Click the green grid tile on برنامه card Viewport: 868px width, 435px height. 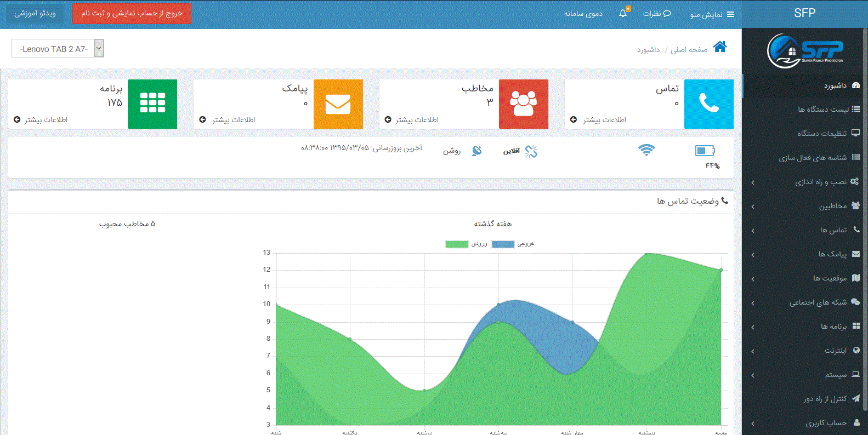(152, 104)
